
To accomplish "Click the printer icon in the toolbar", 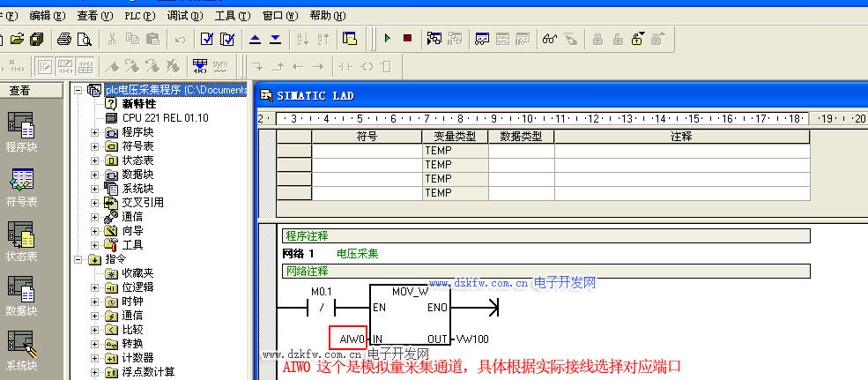I will [64, 39].
